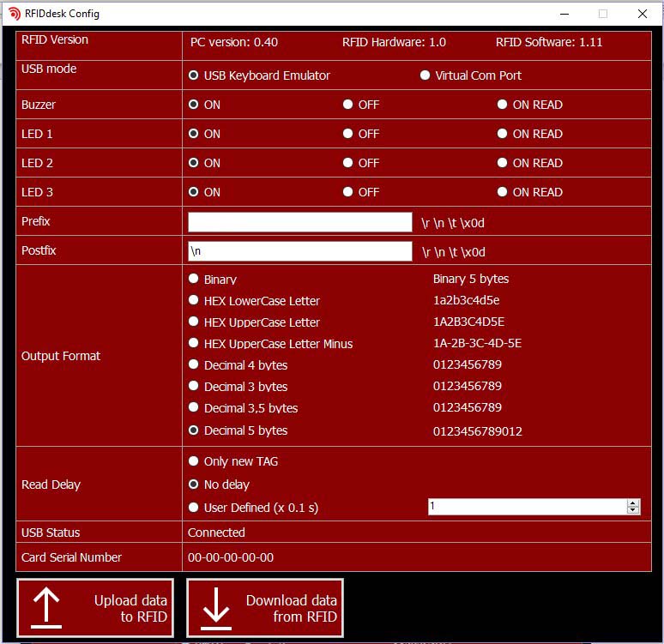Set Buzzer to OFF
664x644 pixels.
point(347,105)
